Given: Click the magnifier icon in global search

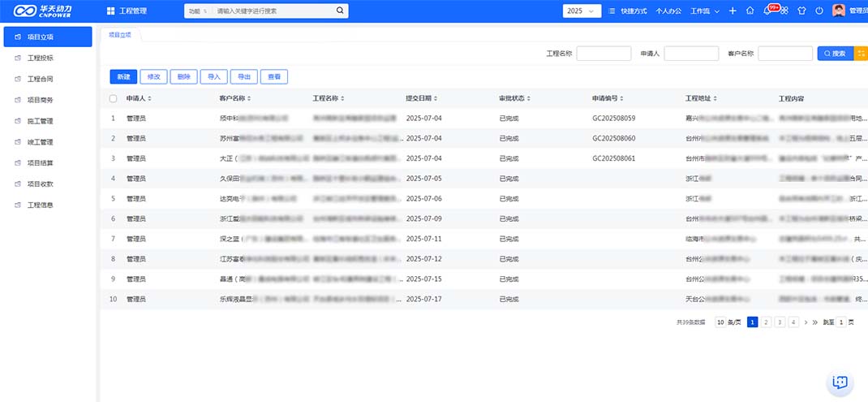Looking at the screenshot, I should (340, 11).
